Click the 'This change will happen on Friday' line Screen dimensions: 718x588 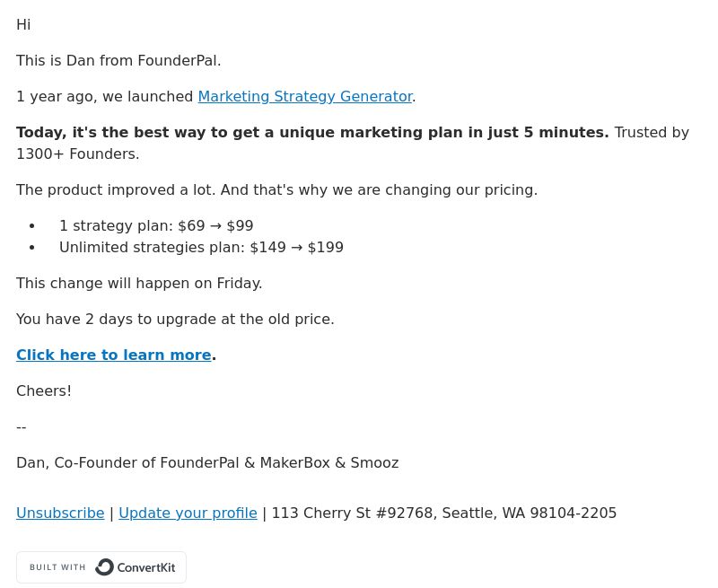pyautogui.click(x=139, y=283)
